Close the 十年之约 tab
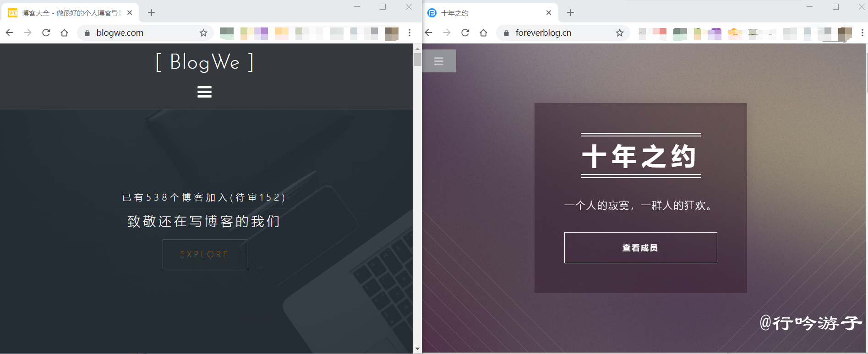This screenshot has width=868, height=354. 549,13
